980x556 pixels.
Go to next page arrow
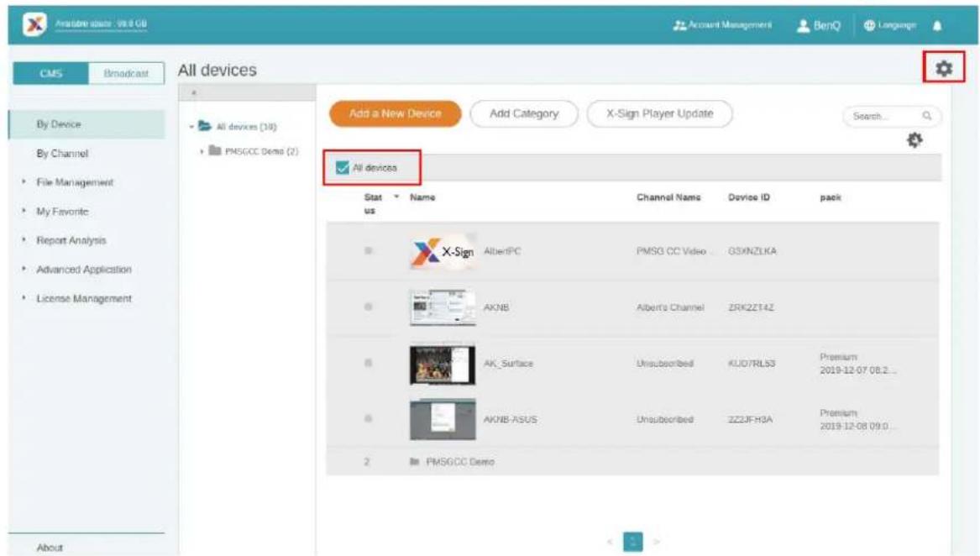click(x=656, y=542)
